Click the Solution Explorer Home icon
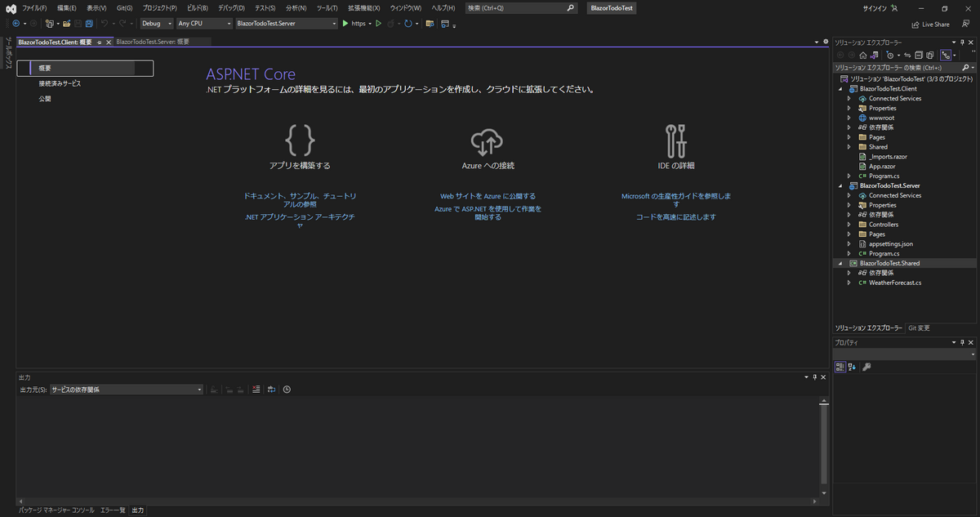The height and width of the screenshot is (517, 980). click(x=863, y=55)
